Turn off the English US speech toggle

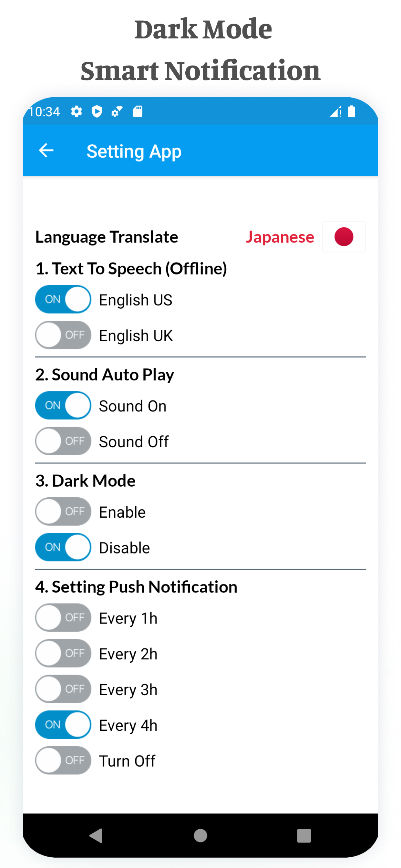(x=63, y=299)
